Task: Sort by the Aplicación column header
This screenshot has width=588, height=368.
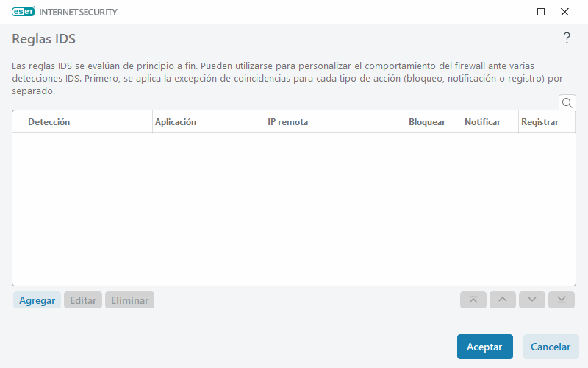Action: [x=209, y=122]
